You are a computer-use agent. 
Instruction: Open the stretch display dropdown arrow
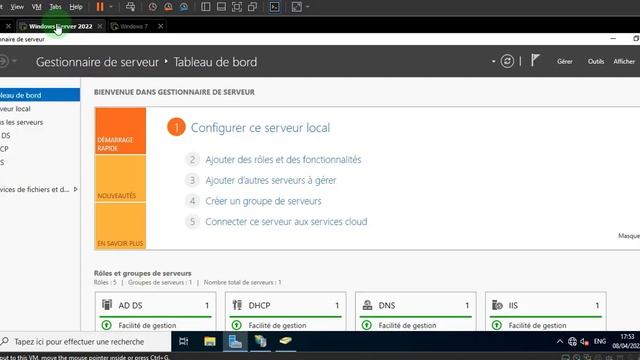308,7
